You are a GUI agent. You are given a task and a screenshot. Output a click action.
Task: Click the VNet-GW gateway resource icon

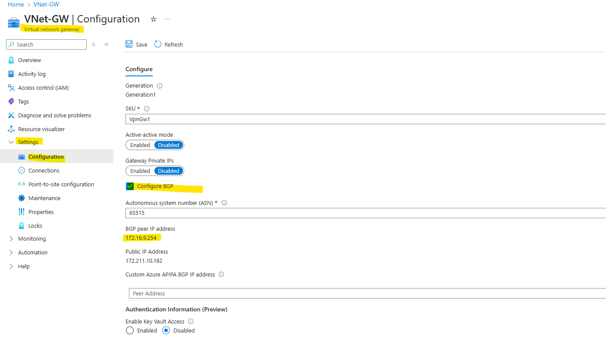tap(14, 22)
